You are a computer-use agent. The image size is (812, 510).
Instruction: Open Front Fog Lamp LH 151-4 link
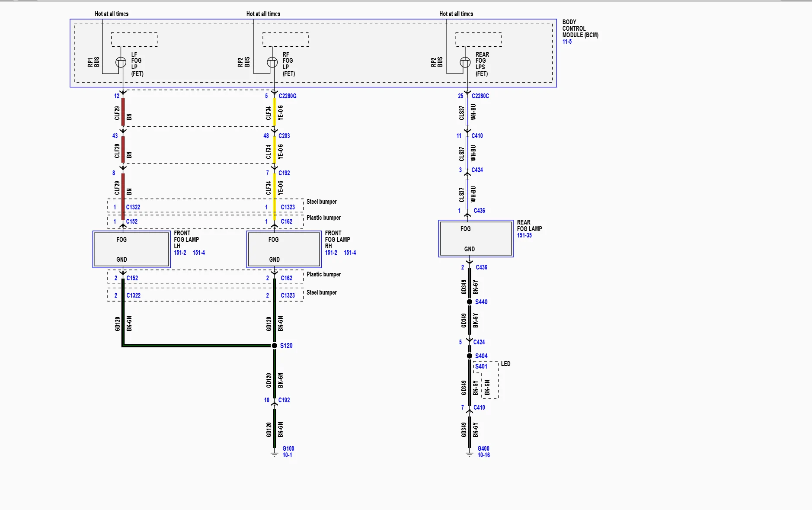pos(199,253)
